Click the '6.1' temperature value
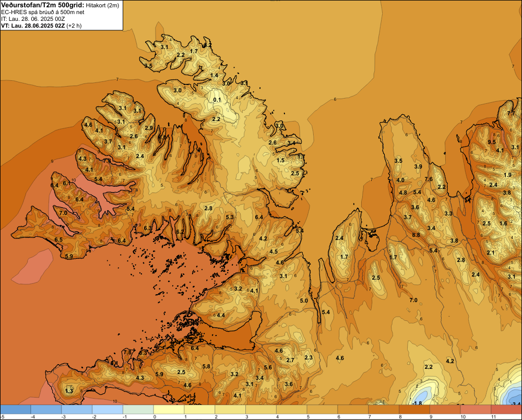Screen dimensions: 522x420 pos(67,183)
